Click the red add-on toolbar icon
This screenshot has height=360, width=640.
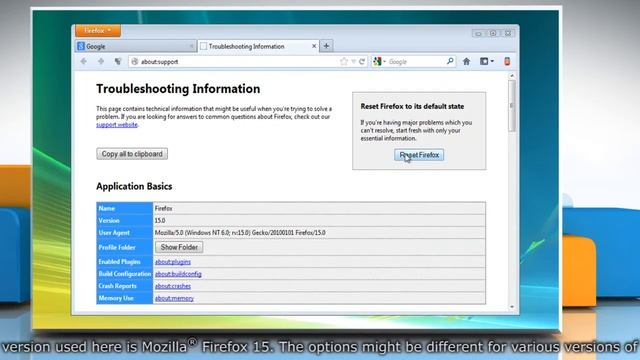pyautogui.click(x=507, y=61)
